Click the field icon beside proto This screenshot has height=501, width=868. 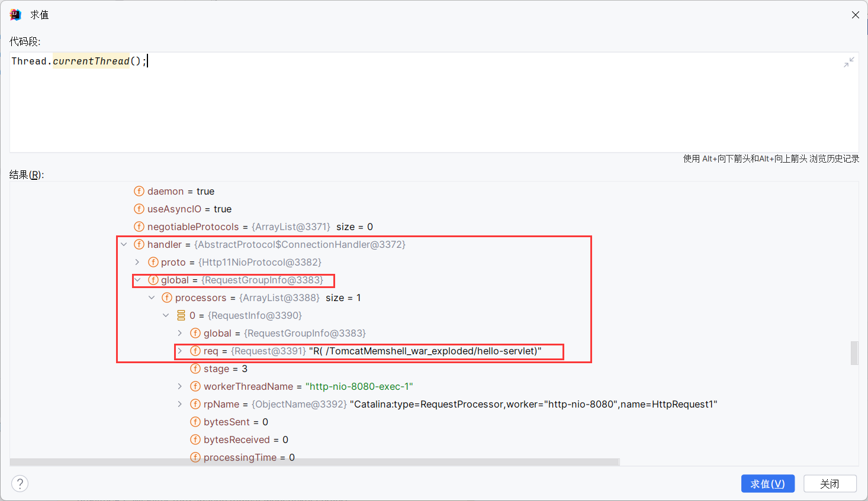point(153,262)
